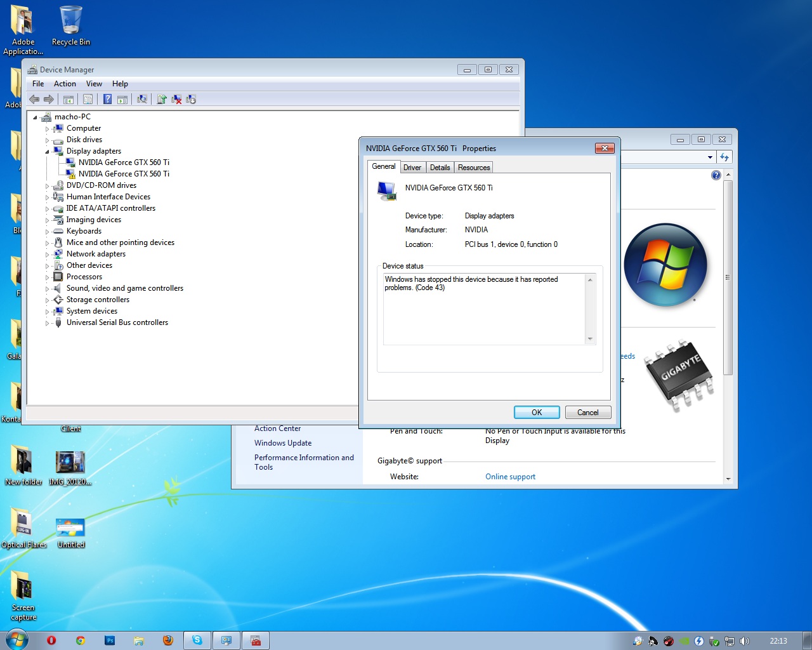Collapse the Display adapters node
Image resolution: width=812 pixels, height=650 pixels.
(47, 152)
